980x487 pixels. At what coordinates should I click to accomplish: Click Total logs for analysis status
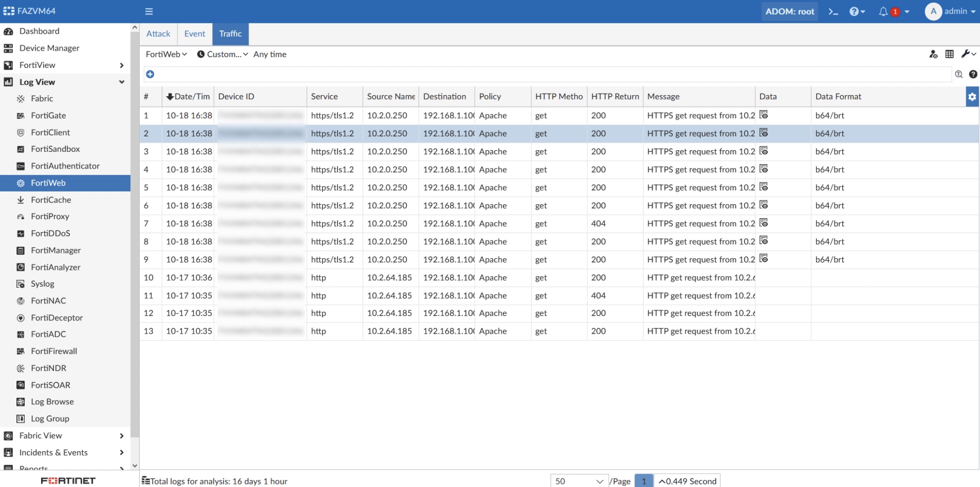coord(215,481)
